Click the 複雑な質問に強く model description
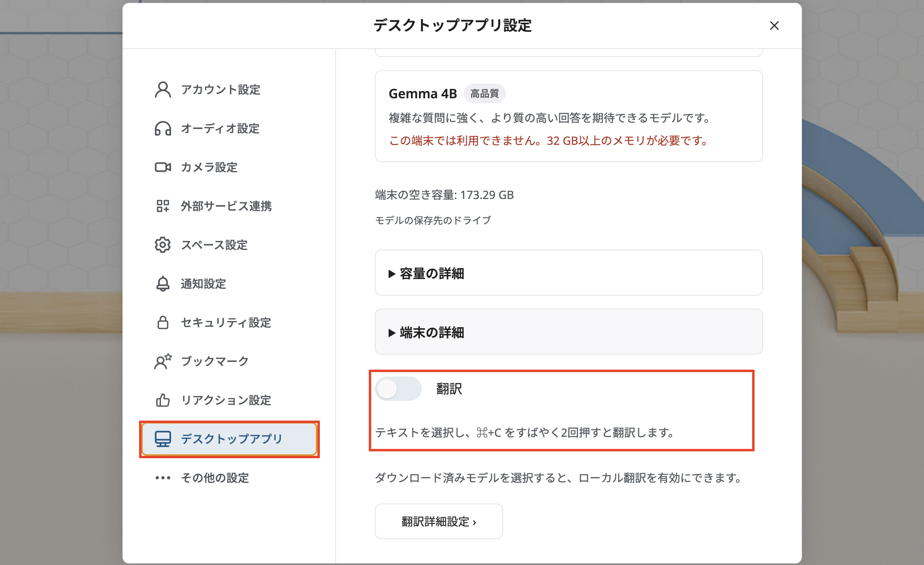924x565 pixels. [x=550, y=118]
